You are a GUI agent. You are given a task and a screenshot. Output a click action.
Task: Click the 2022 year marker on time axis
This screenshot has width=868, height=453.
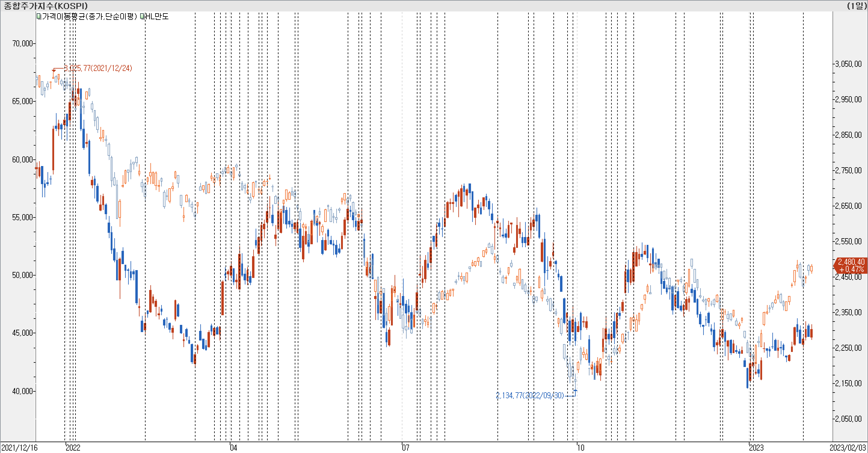click(73, 448)
